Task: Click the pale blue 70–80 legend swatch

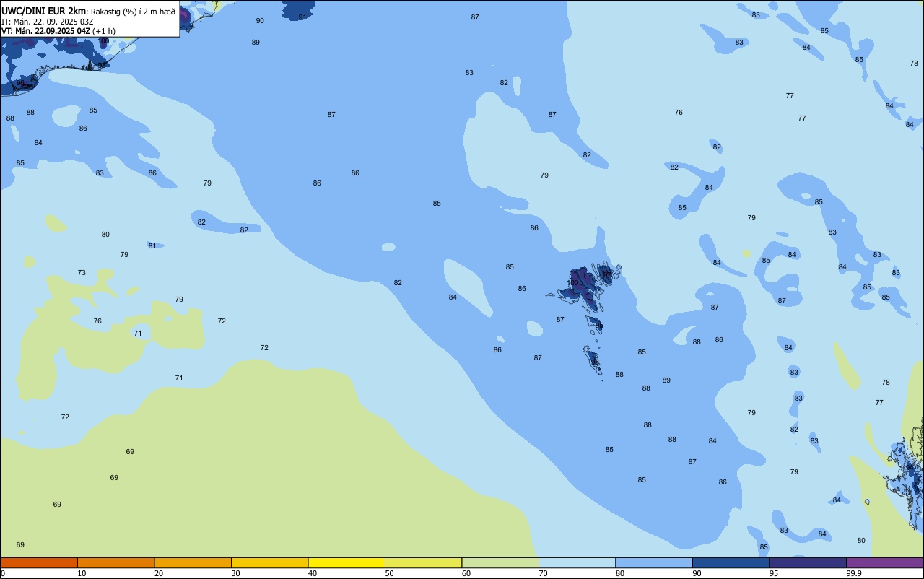Action: [577, 562]
